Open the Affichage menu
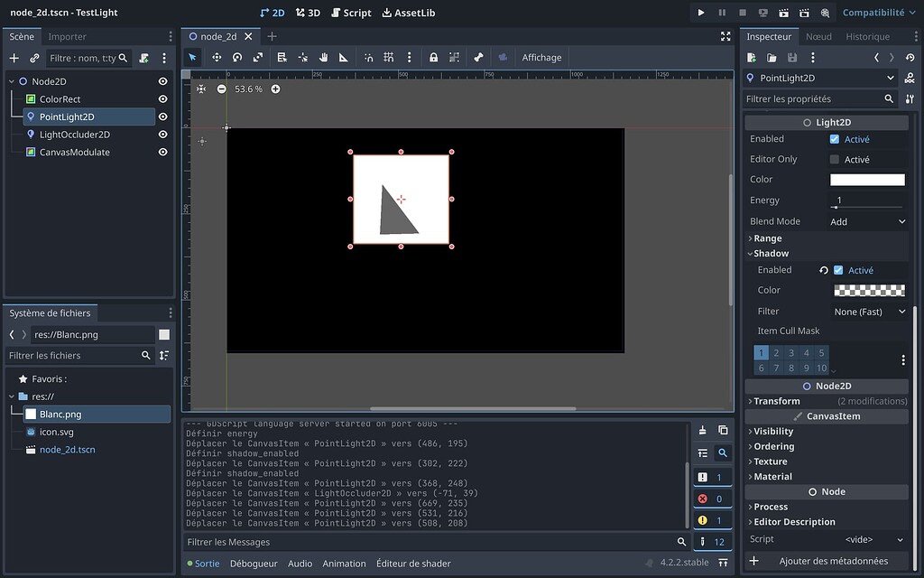924x578 pixels. click(541, 57)
